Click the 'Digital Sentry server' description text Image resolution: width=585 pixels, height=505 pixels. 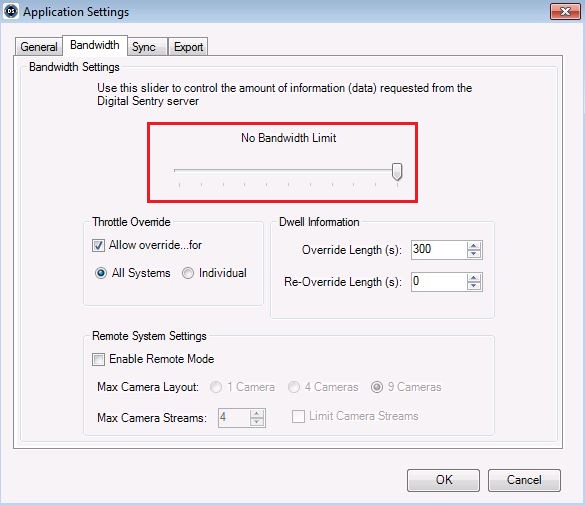148,101
